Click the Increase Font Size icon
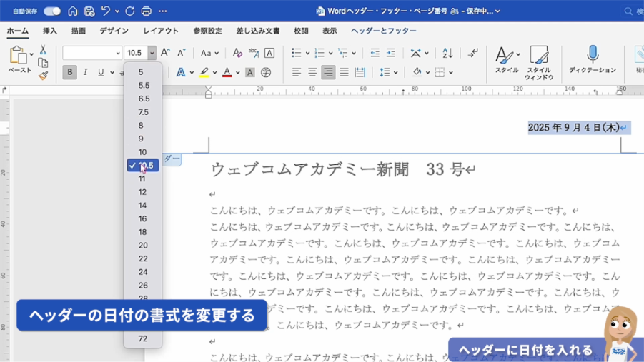644x362 pixels. pos(166,53)
